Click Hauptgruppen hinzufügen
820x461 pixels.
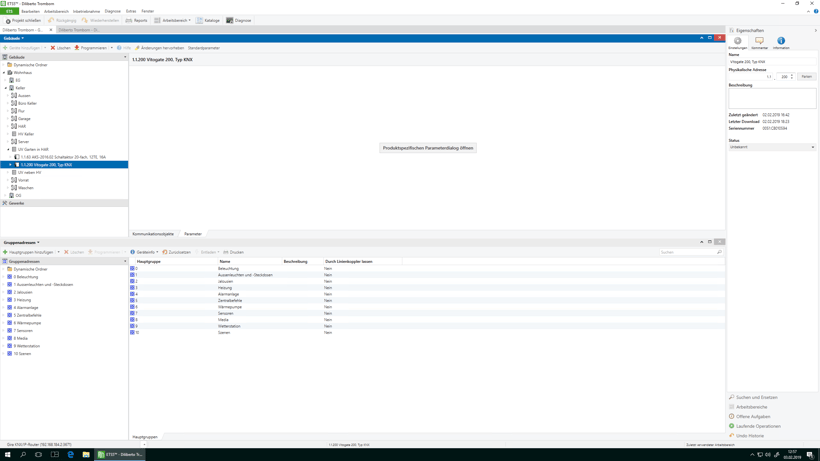coord(28,252)
